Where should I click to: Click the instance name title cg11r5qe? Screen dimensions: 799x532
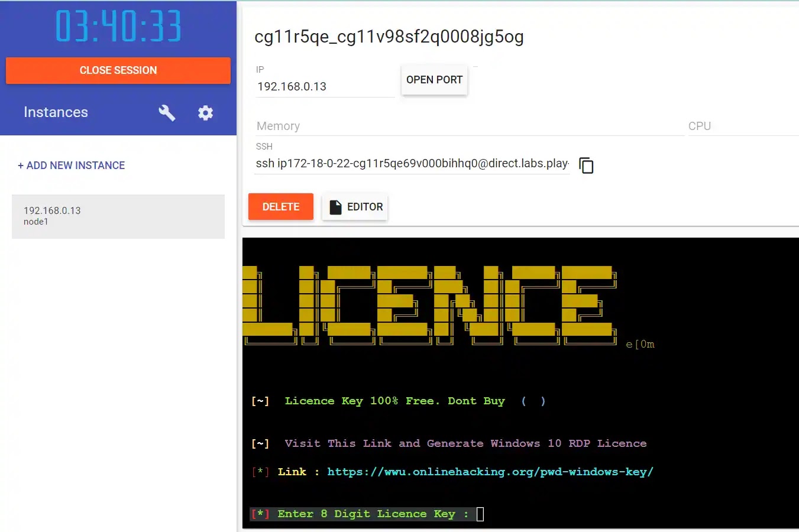pyautogui.click(x=389, y=37)
